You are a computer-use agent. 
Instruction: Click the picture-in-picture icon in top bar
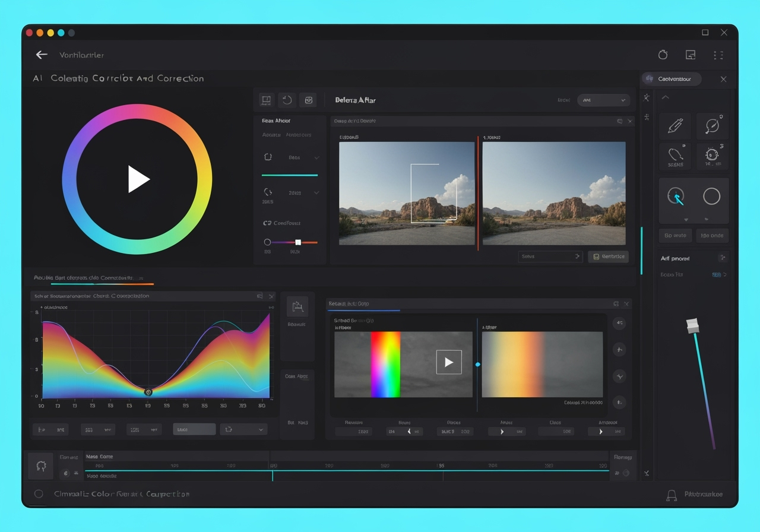691,55
